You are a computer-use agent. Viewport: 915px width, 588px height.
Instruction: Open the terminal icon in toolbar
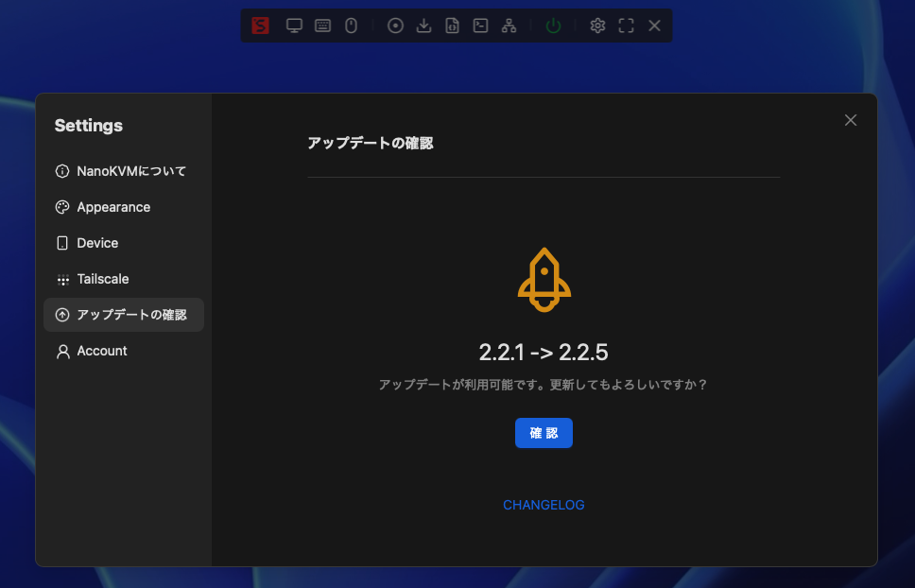pos(481,26)
